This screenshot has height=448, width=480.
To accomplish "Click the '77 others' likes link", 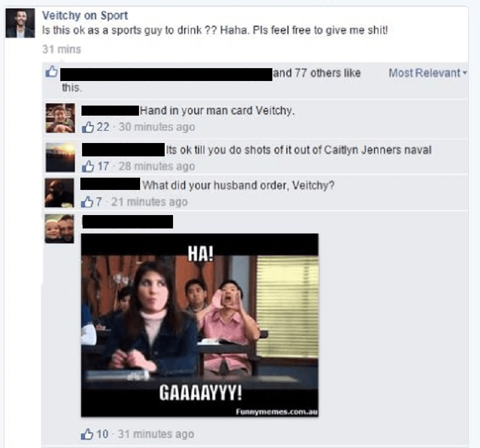I will (317, 73).
